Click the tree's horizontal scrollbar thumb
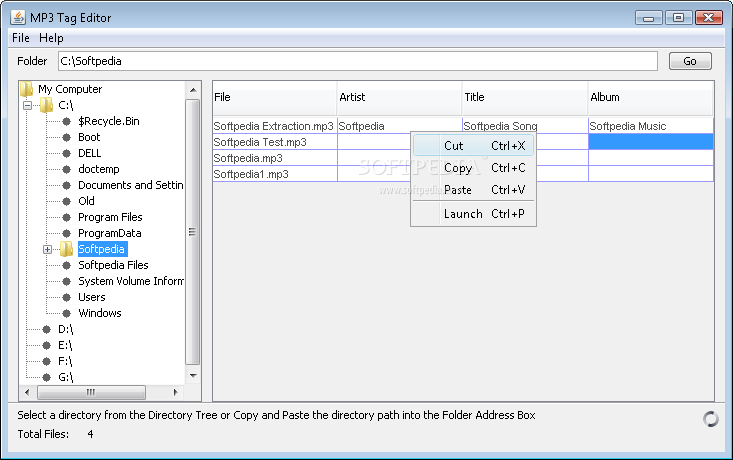 [91, 392]
